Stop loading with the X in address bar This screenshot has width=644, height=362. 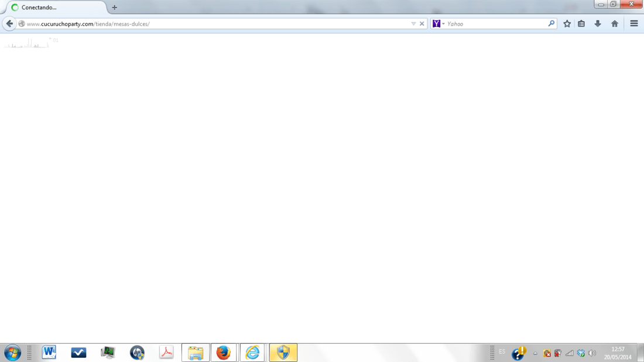[x=422, y=24]
